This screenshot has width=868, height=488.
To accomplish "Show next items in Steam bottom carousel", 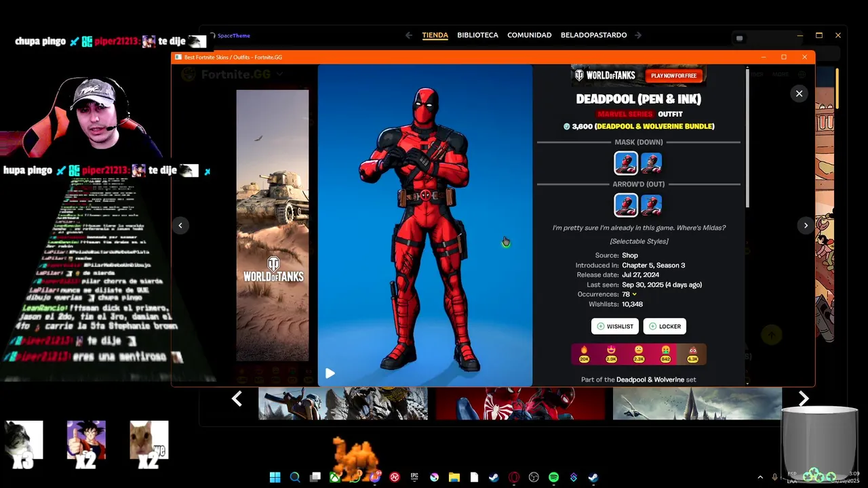I will click(x=804, y=399).
